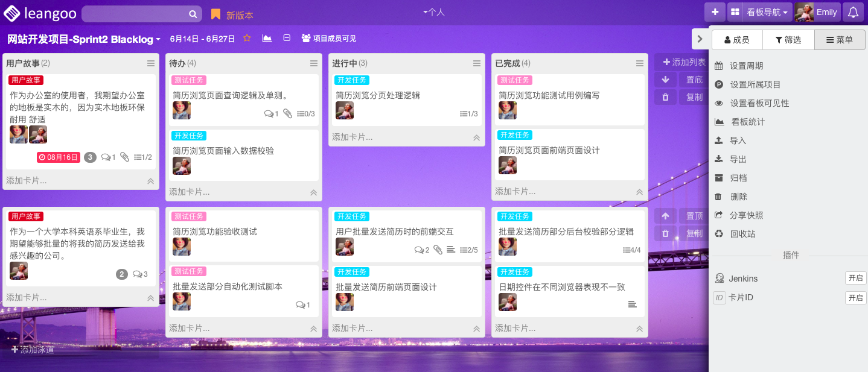Screen dimensions: 868x372
Task: Open the 个人 dropdown at top
Action: click(x=434, y=11)
